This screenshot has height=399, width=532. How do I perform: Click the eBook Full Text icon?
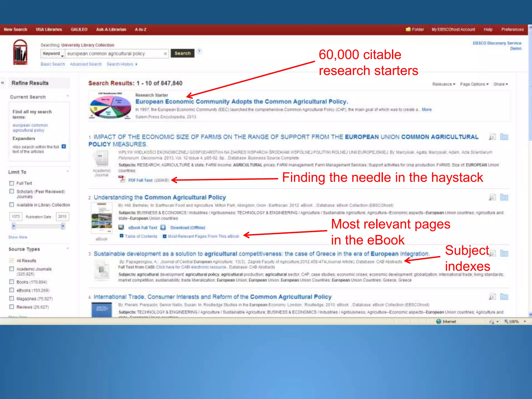coord(121,227)
